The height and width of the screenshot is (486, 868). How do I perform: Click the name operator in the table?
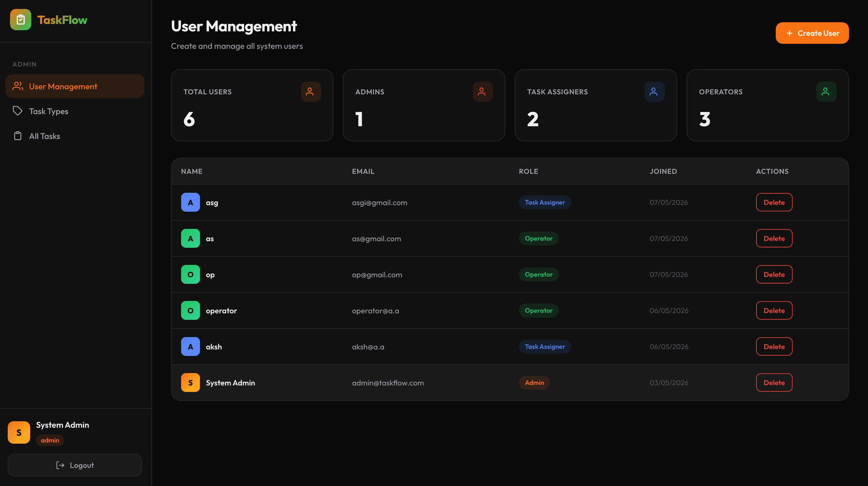(x=221, y=311)
